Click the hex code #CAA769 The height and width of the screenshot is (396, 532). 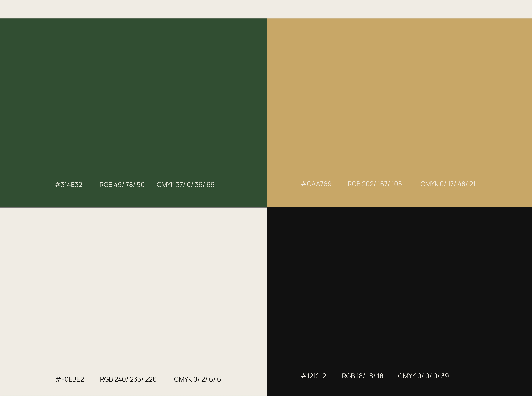point(316,184)
